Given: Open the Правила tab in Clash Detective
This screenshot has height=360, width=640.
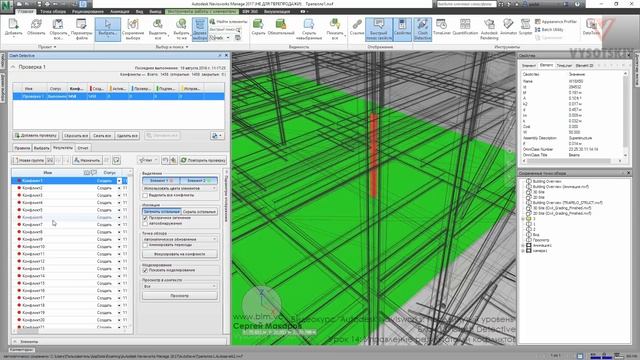Looking at the screenshot, I should 22,148.
